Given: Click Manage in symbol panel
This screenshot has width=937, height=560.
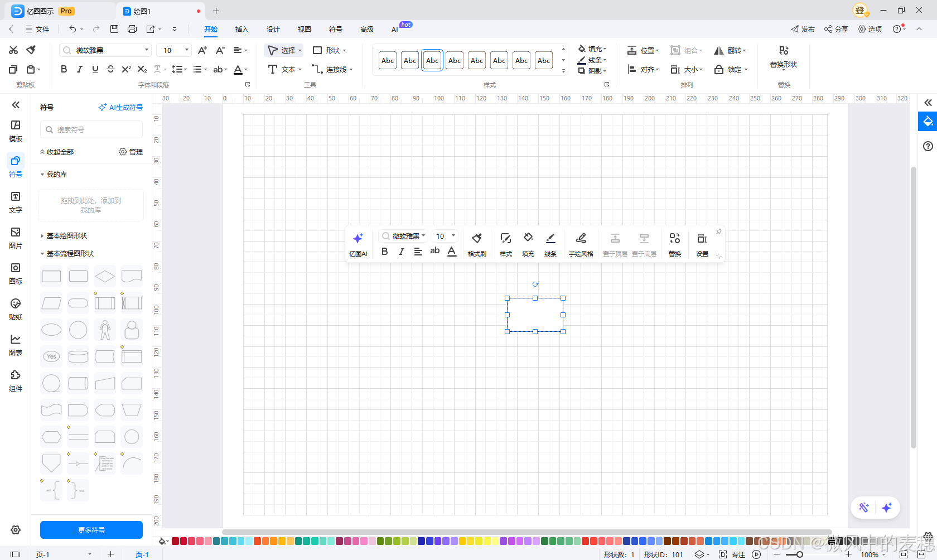Looking at the screenshot, I should [131, 152].
